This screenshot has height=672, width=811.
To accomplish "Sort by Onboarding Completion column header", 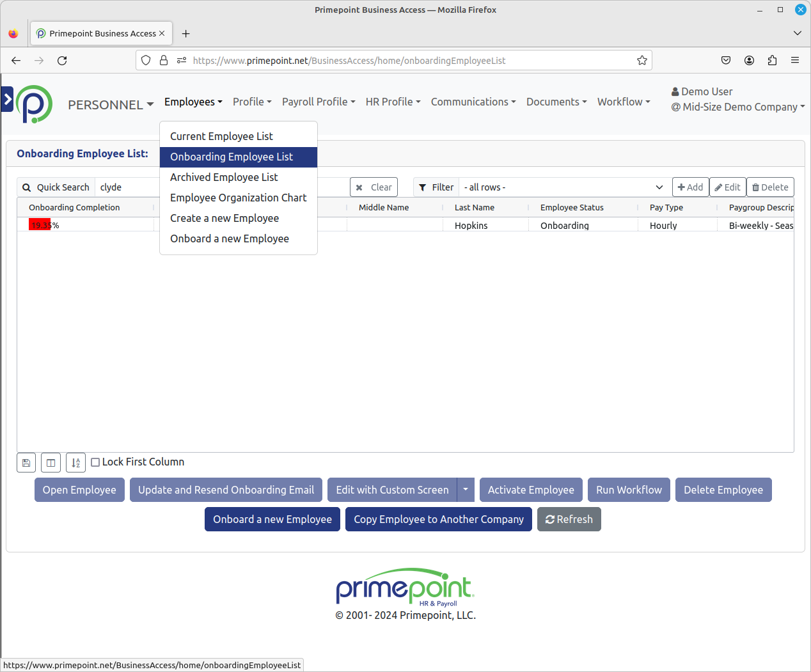I will click(74, 207).
